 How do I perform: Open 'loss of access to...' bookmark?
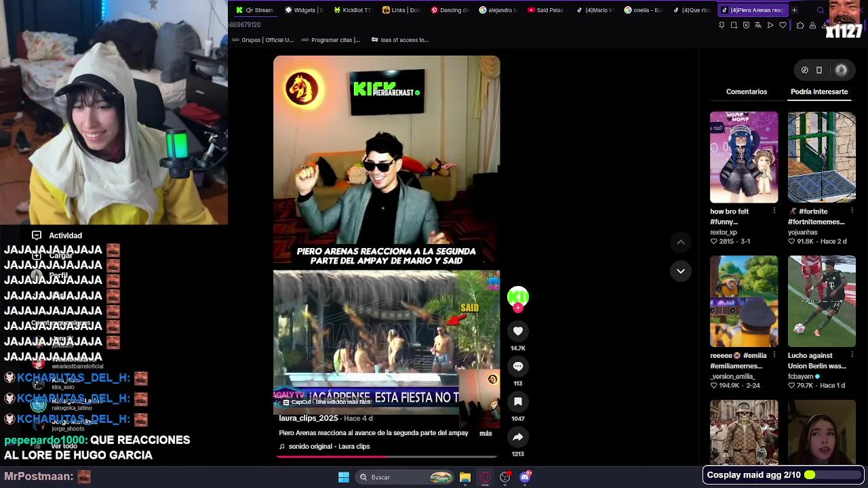coord(400,40)
